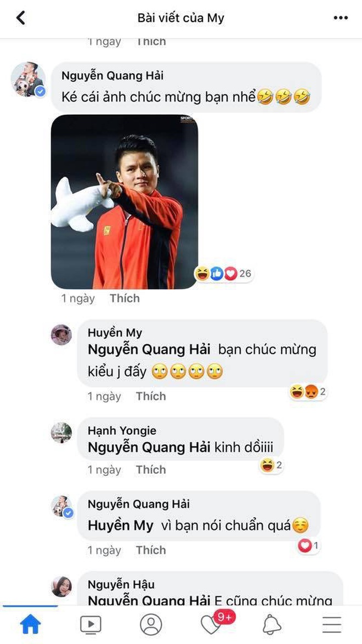This screenshot has height=644, width=362.
Task: Open the hamburger menu tab
Action: (332, 624)
